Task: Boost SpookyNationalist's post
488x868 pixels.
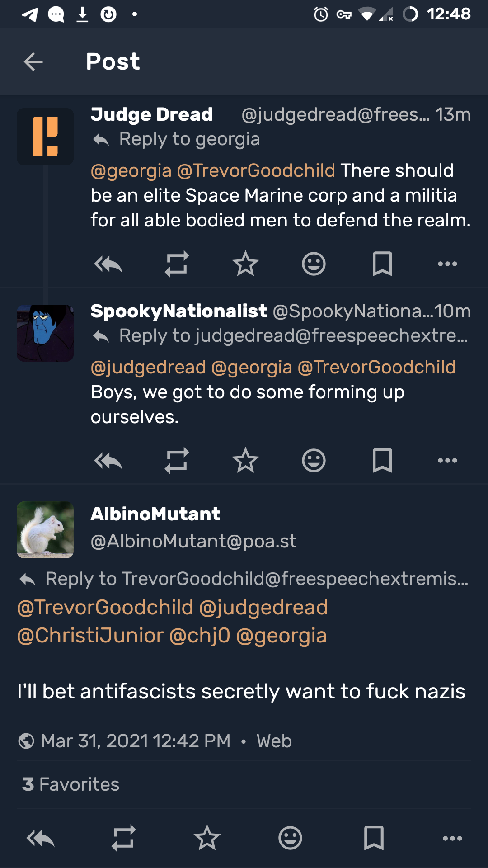Action: 177,461
